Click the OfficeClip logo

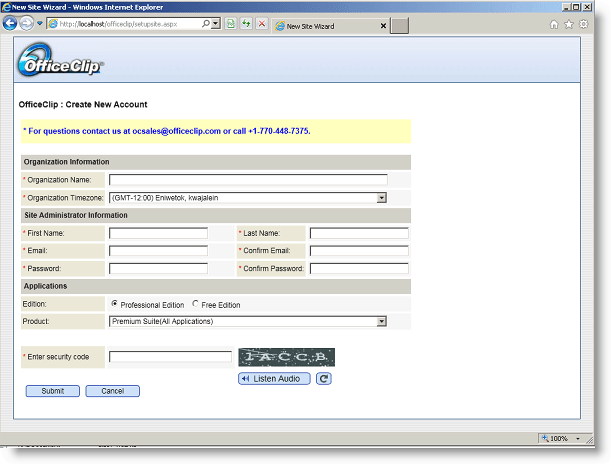click(x=60, y=60)
